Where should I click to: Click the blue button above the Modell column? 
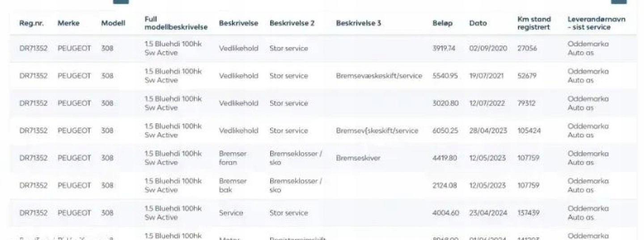[121, 1]
